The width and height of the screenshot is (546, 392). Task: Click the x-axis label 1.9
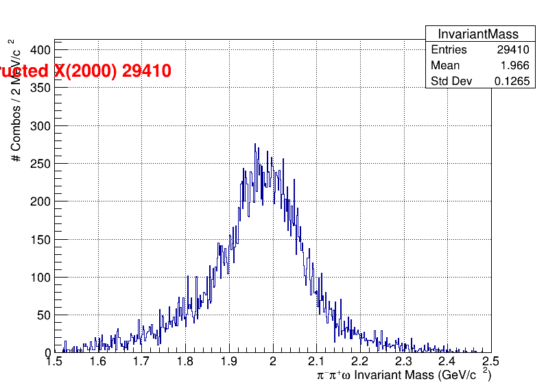(229, 361)
